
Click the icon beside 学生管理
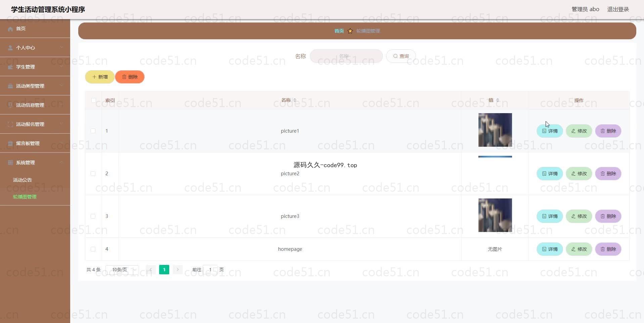tap(10, 67)
